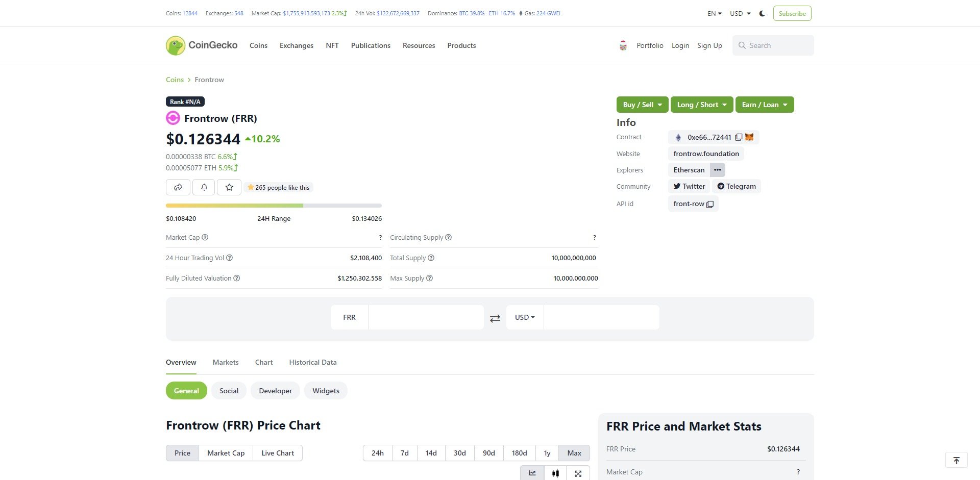The image size is (980, 480).
Task: Set chart range to 30d
Action: tap(460, 453)
